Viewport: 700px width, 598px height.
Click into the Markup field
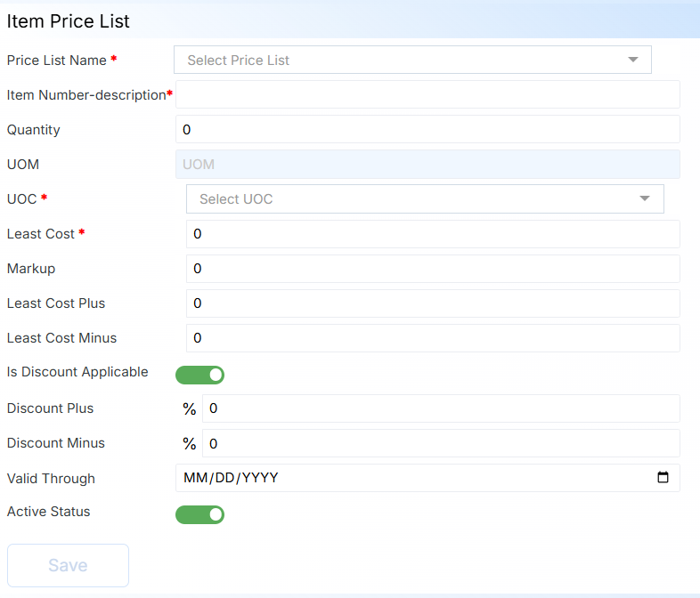[433, 268]
